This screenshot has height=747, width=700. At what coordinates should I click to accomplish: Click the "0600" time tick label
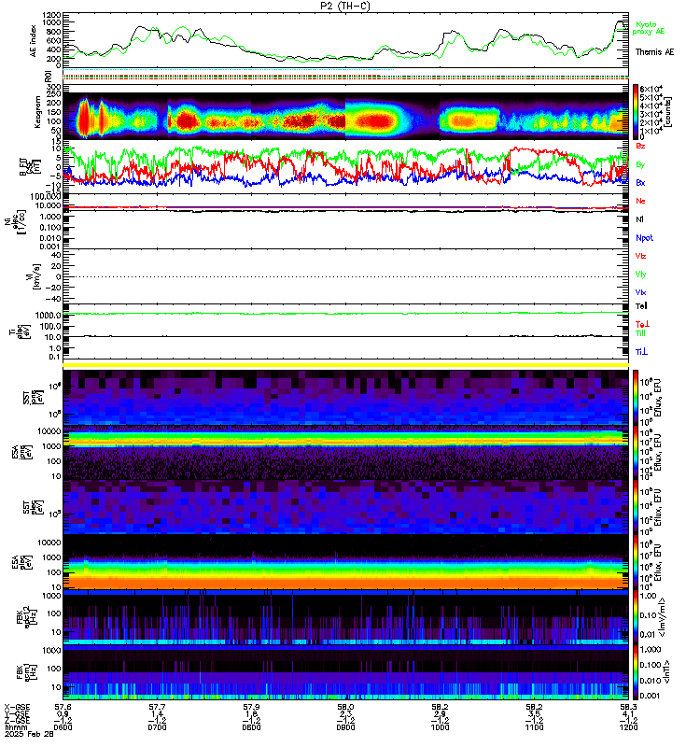(x=63, y=727)
